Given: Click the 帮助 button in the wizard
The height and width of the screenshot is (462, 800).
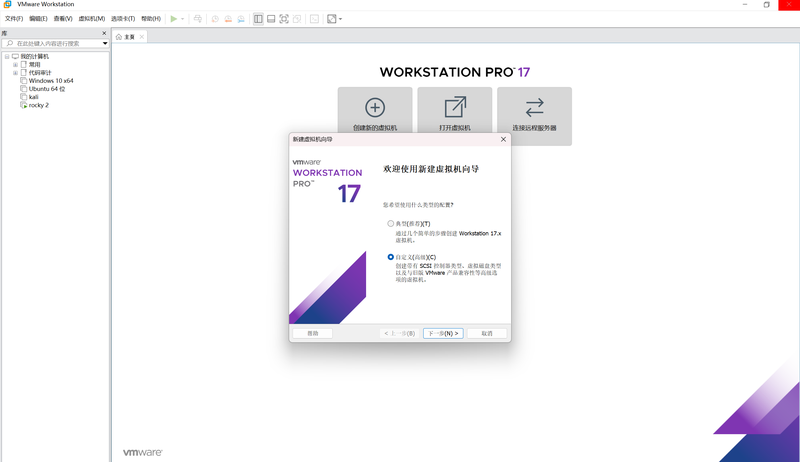Looking at the screenshot, I should pos(312,333).
